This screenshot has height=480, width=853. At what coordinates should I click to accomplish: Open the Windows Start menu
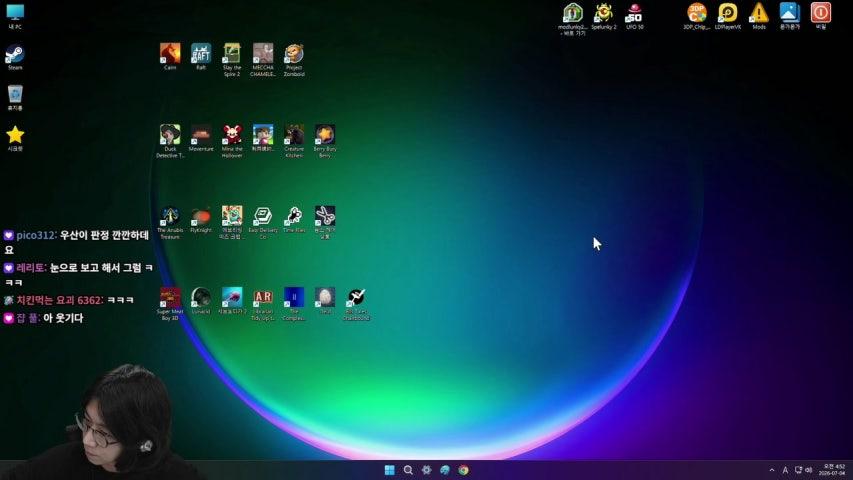pyautogui.click(x=390, y=470)
